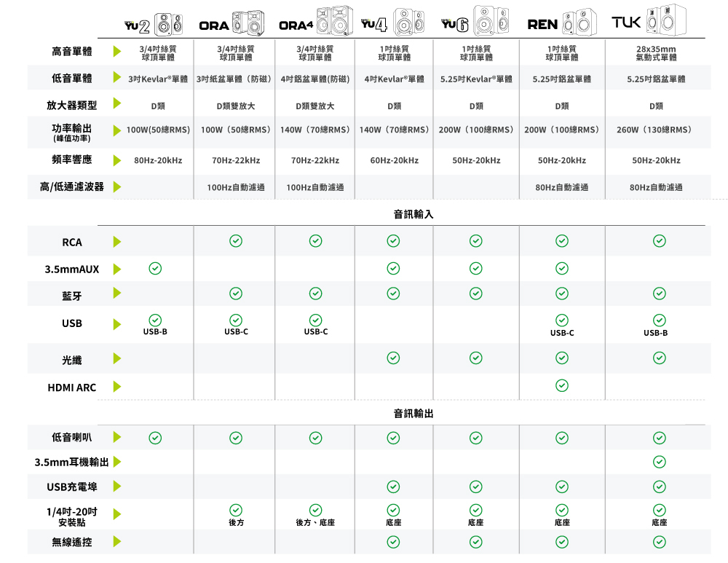Expand the RCA row arrow

coord(116,242)
